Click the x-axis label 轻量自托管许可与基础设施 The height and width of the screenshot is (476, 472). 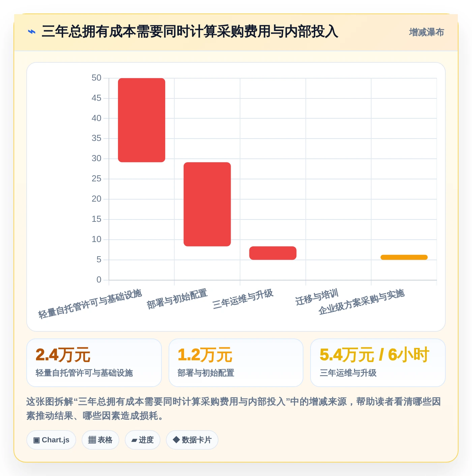(90, 304)
